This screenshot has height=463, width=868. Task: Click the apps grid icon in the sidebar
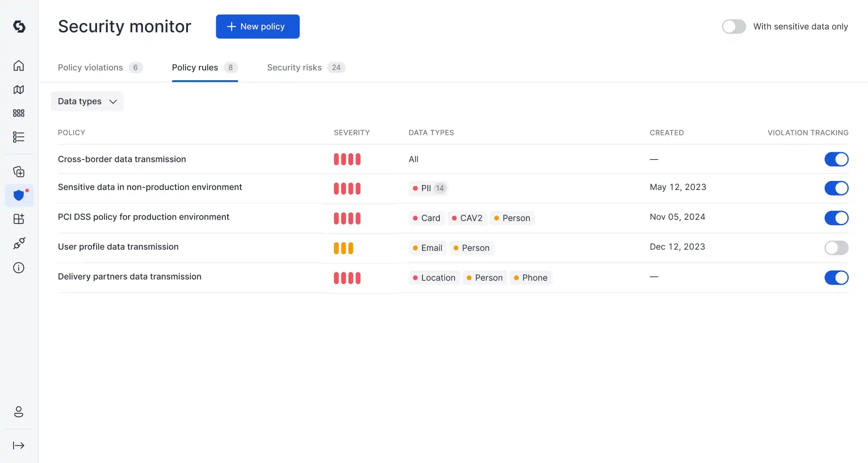[x=18, y=113]
